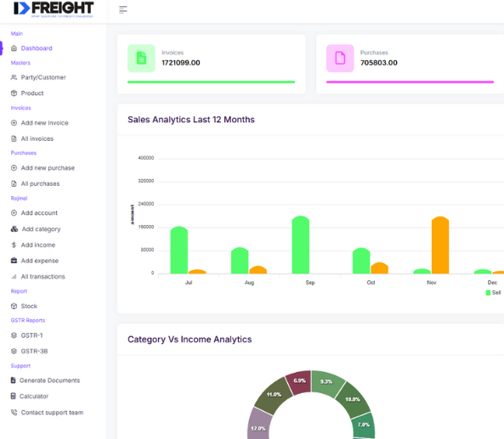
Task: Click the Add category shapes icon
Action: (14, 229)
